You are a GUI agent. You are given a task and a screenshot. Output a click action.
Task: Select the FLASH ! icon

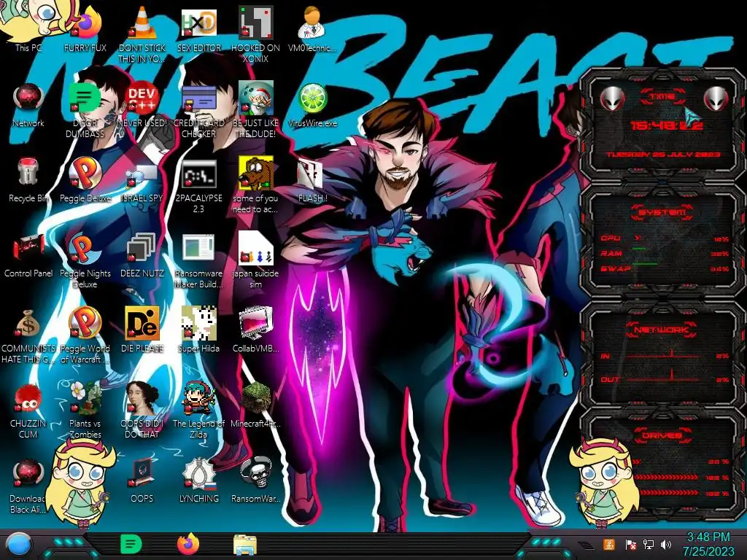[x=312, y=180]
